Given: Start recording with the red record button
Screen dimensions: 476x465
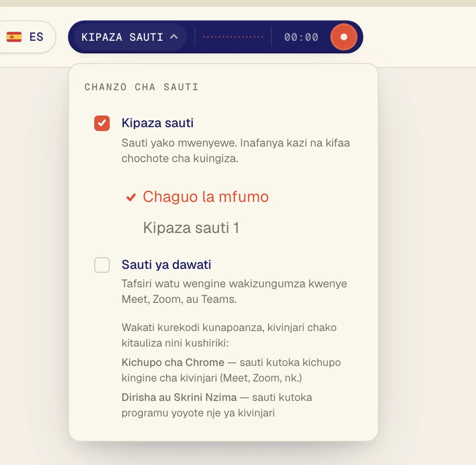Looking at the screenshot, I should [x=344, y=37].
